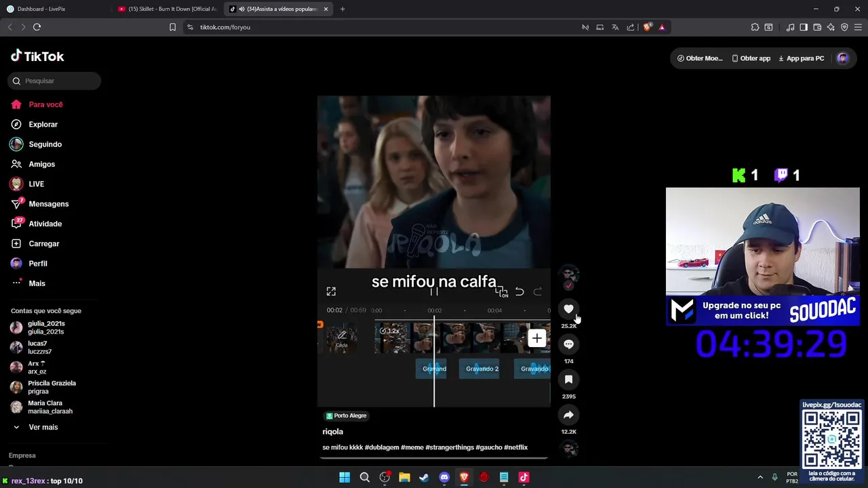
Task: Click the playing TikTok video
Action: pos(434,251)
